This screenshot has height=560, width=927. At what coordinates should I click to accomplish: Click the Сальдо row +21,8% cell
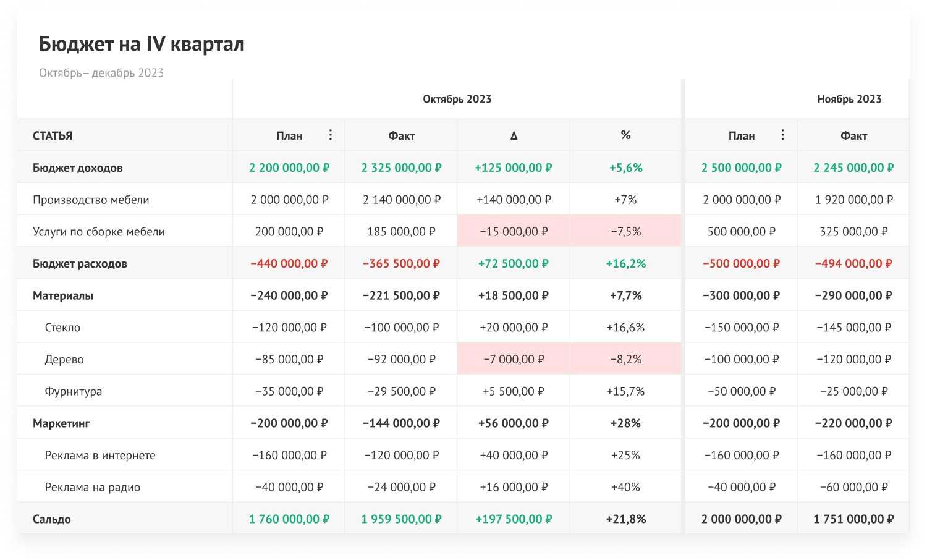pos(625,519)
